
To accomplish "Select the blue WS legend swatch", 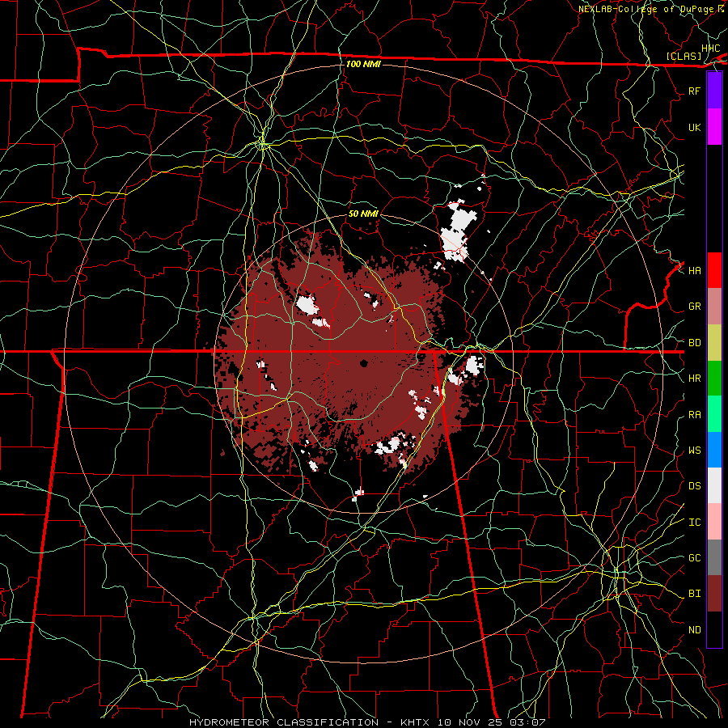I will (714, 450).
